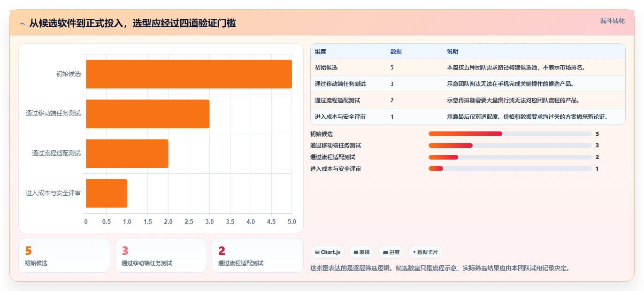Click the 通过流程适配测试 progress bar
644x291 pixels.
pyautogui.click(x=510, y=157)
